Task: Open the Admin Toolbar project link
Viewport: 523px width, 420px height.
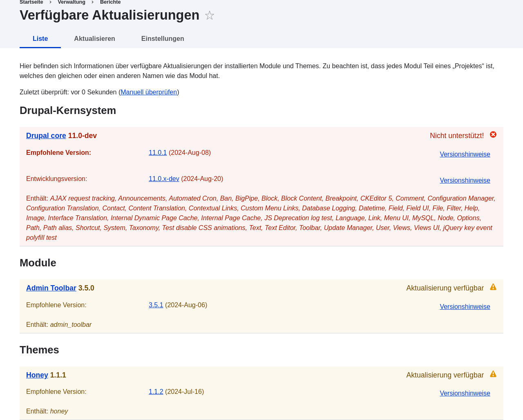Action: coord(51,288)
